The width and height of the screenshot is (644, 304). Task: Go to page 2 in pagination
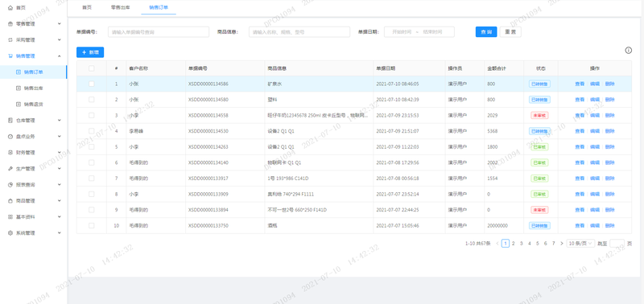(514, 244)
